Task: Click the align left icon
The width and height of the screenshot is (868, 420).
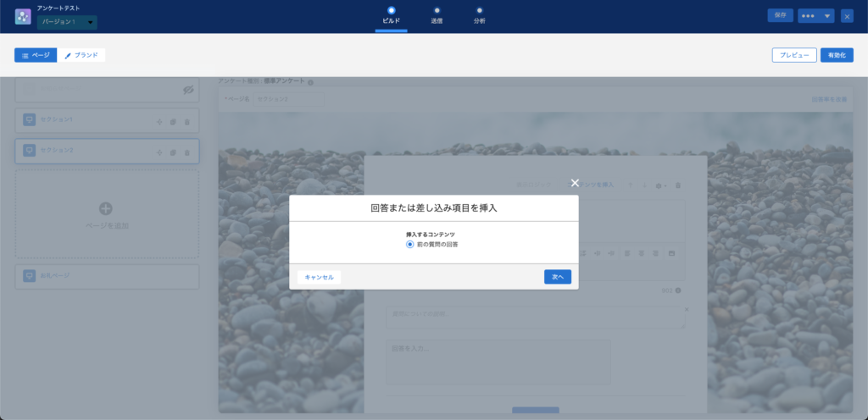Action: [x=627, y=253]
